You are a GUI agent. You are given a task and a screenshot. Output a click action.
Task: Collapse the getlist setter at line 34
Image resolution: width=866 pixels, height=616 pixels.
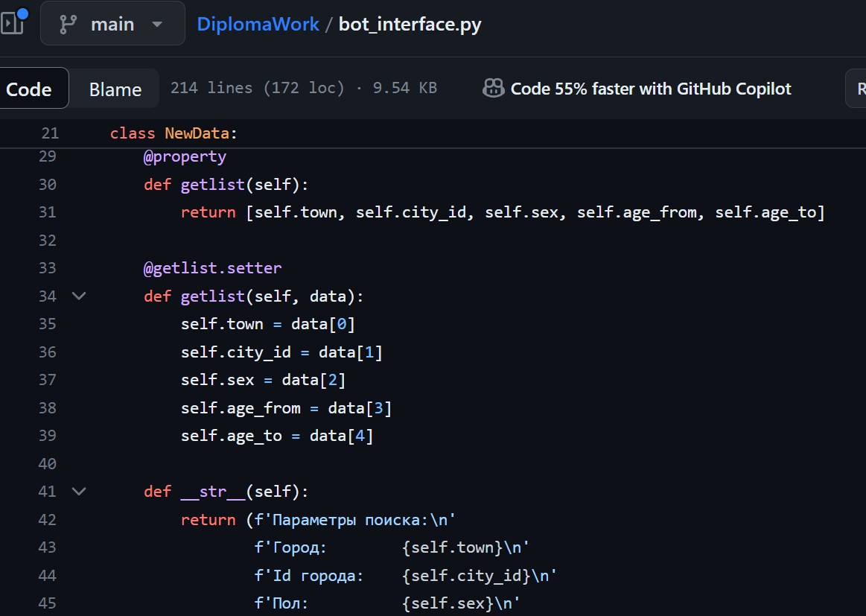pos(79,296)
